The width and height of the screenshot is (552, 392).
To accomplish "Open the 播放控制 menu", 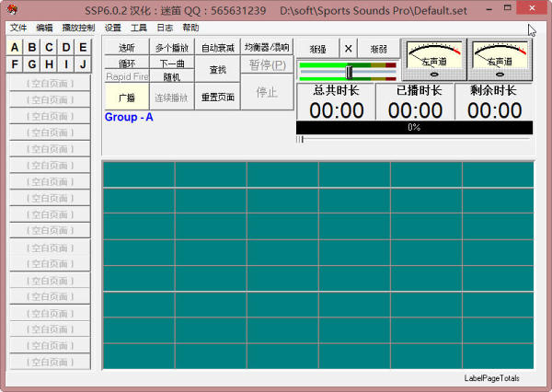I will 78,28.
